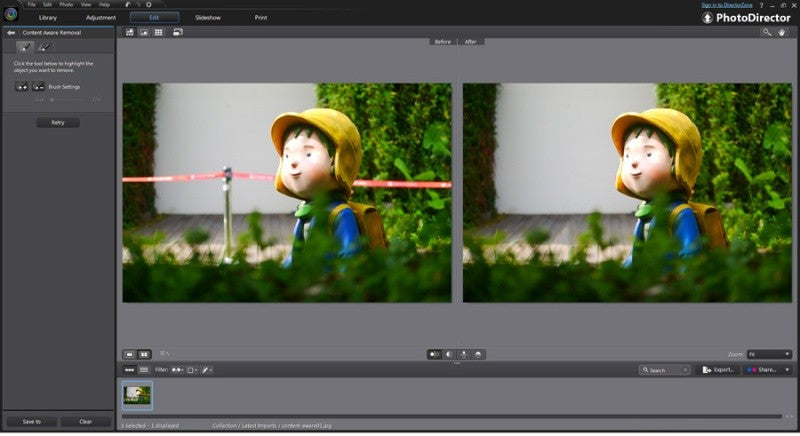The height and width of the screenshot is (436, 800).
Task: Open the Photo menu
Action: [66, 5]
